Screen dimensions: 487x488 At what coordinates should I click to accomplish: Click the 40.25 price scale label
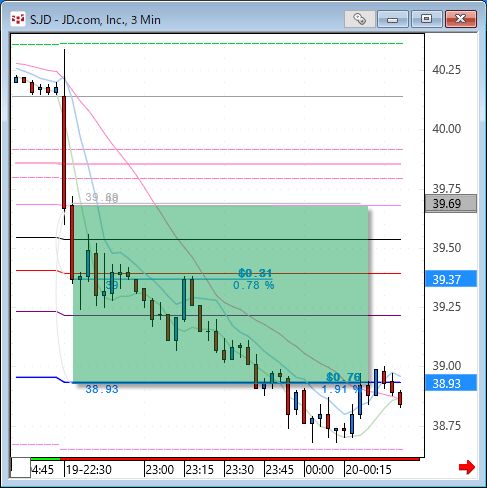[446, 70]
